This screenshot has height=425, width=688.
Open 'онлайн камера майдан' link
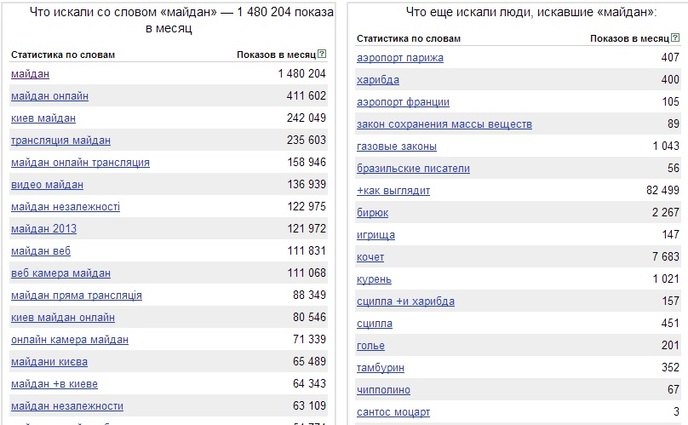coord(69,340)
